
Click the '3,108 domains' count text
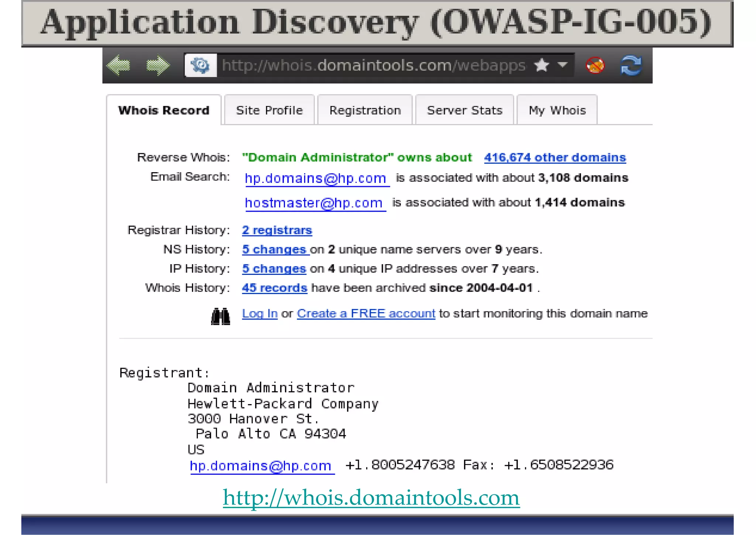coord(583,178)
